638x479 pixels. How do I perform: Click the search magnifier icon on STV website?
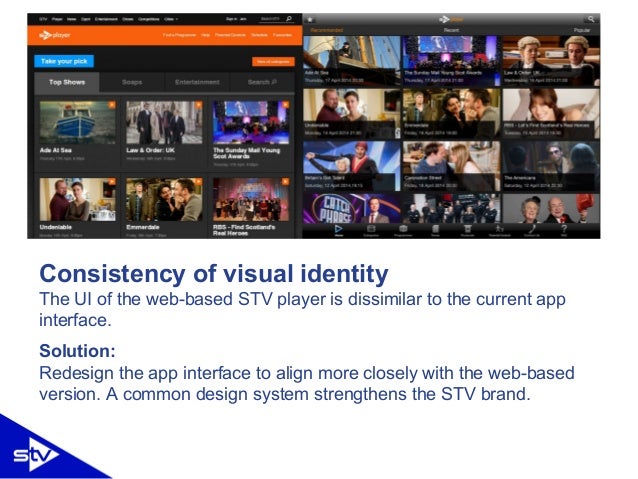tap(289, 19)
